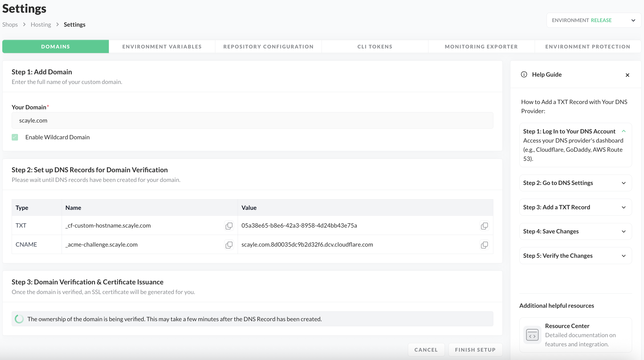The width and height of the screenshot is (644, 360).
Task: Click the Your Domain input field
Action: point(252,121)
